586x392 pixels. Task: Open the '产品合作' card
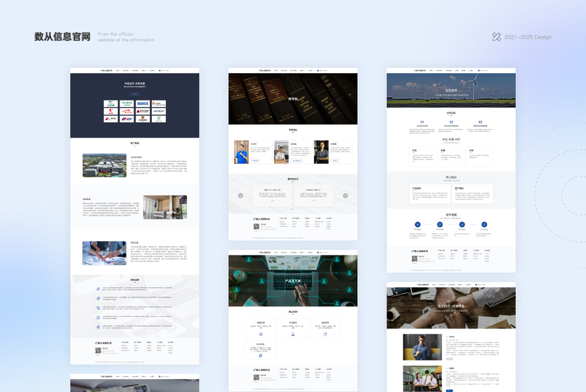430,194
